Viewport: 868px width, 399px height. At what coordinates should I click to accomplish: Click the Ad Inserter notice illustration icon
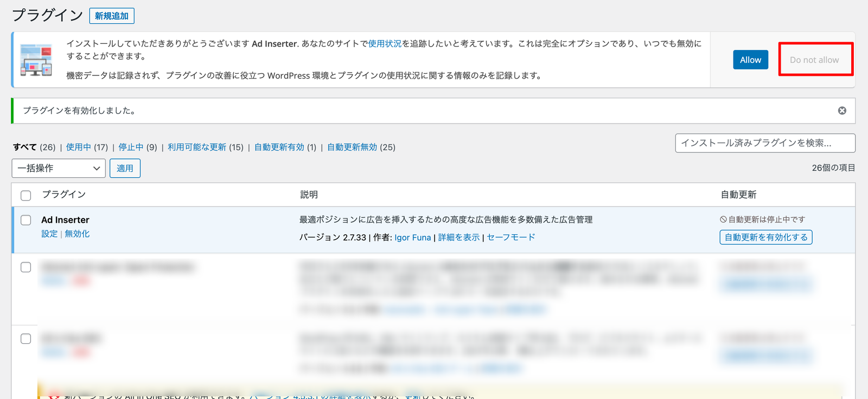coord(36,60)
